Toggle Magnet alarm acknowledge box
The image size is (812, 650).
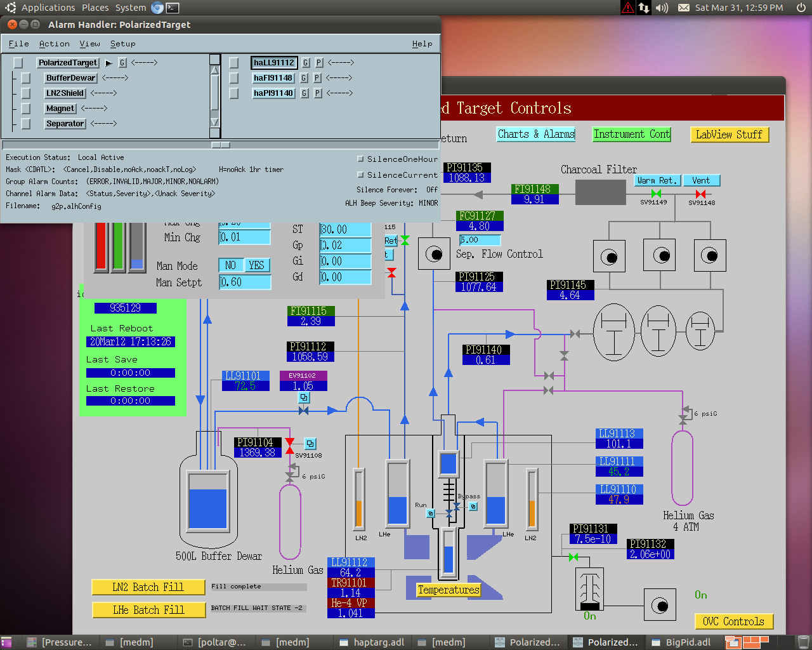pyautogui.click(x=25, y=109)
